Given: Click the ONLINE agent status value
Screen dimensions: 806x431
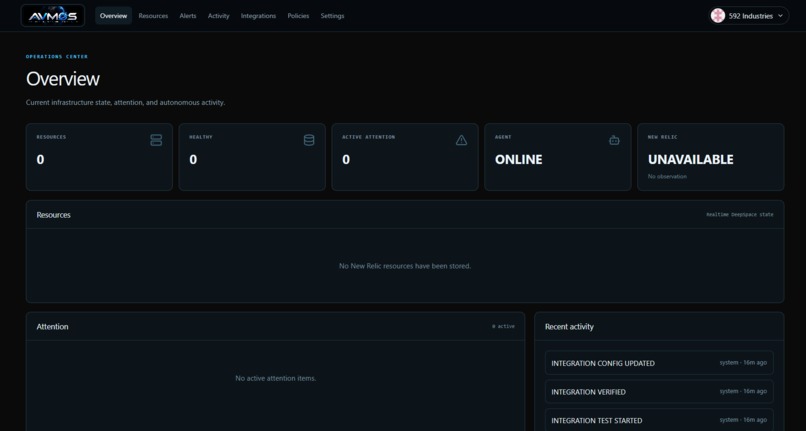Looking at the screenshot, I should [518, 159].
